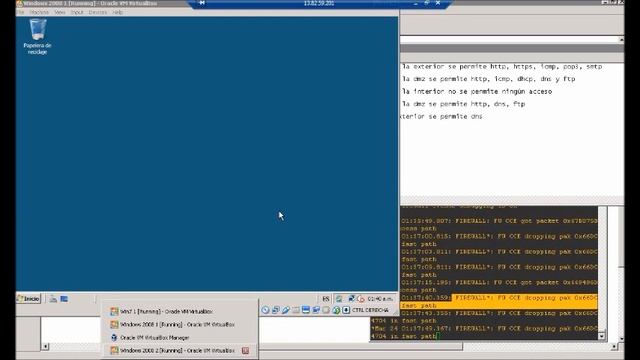Screen dimensions: 640x360
Task: Click line 'xterior se permite dns'
Action: (441, 116)
